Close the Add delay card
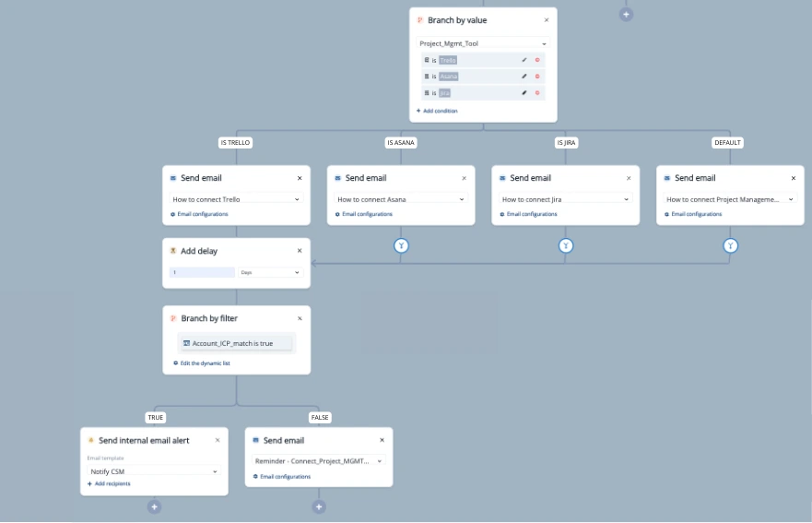 300,251
